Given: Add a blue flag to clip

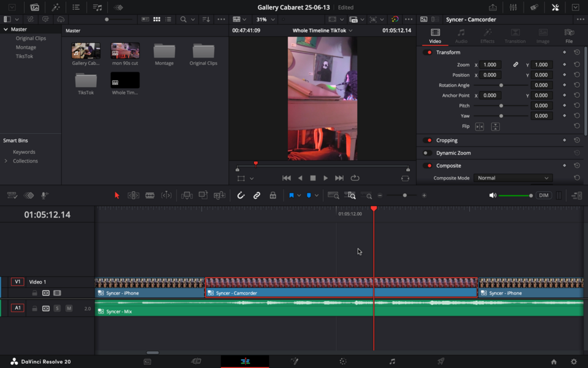Looking at the screenshot, I should pos(292,195).
